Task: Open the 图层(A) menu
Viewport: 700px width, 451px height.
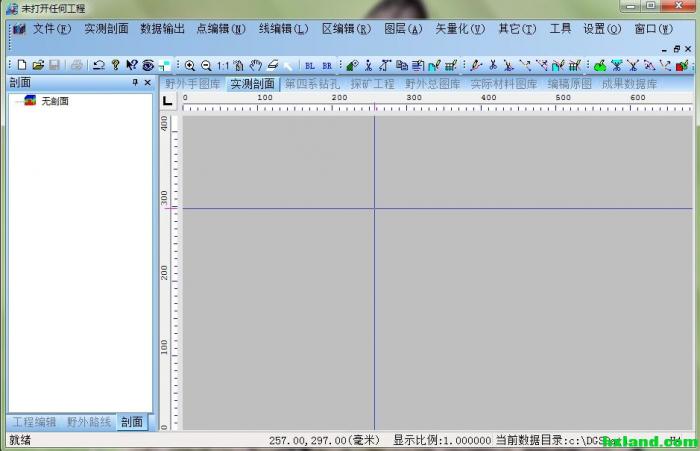Action: coord(402,29)
